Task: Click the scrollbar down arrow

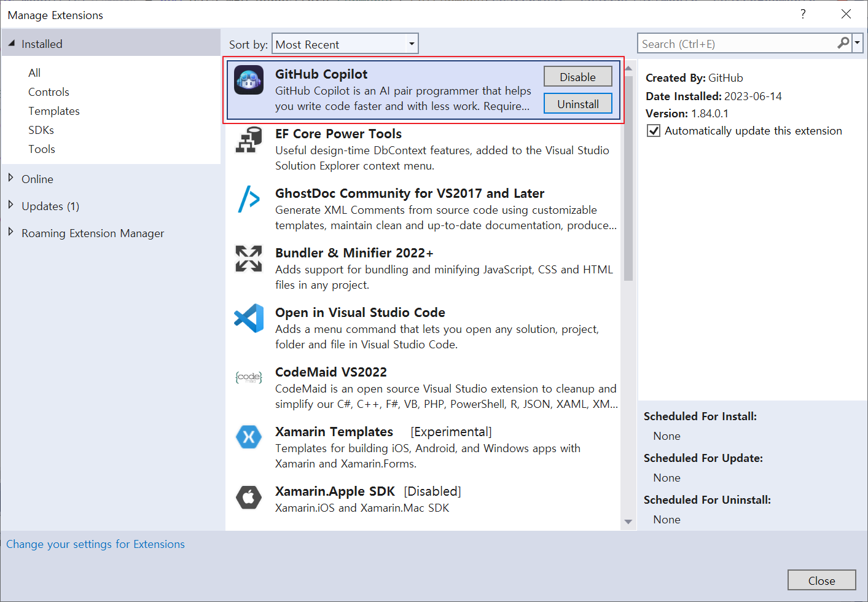Action: (x=628, y=522)
